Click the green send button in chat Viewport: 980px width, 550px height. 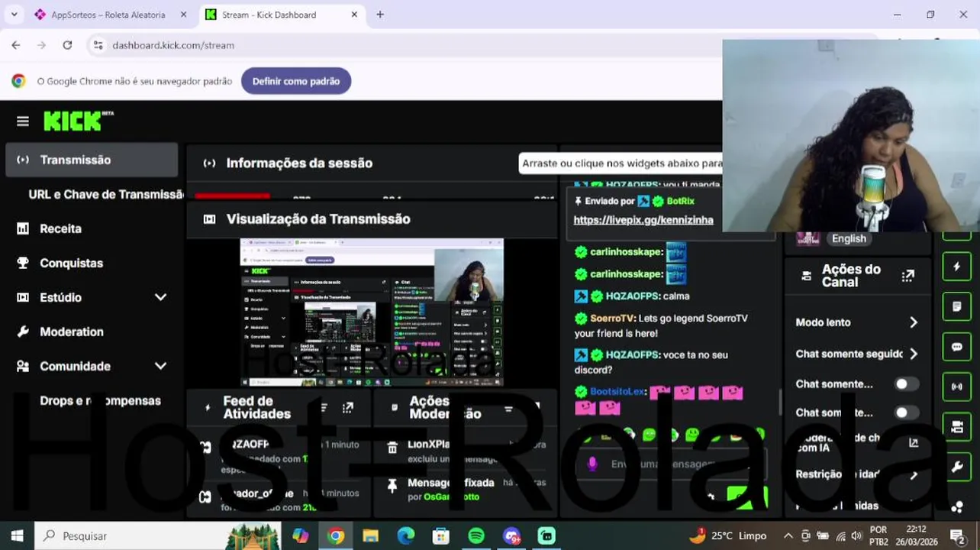click(x=746, y=497)
